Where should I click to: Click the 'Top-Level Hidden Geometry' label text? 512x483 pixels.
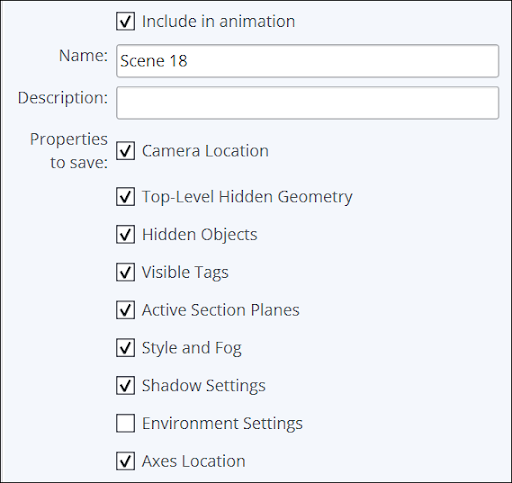click(247, 197)
